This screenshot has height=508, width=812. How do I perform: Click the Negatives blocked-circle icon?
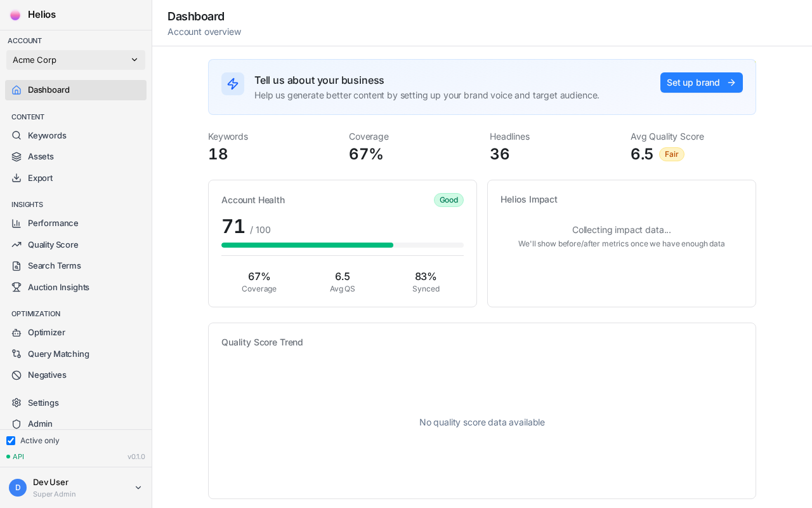pos(16,375)
